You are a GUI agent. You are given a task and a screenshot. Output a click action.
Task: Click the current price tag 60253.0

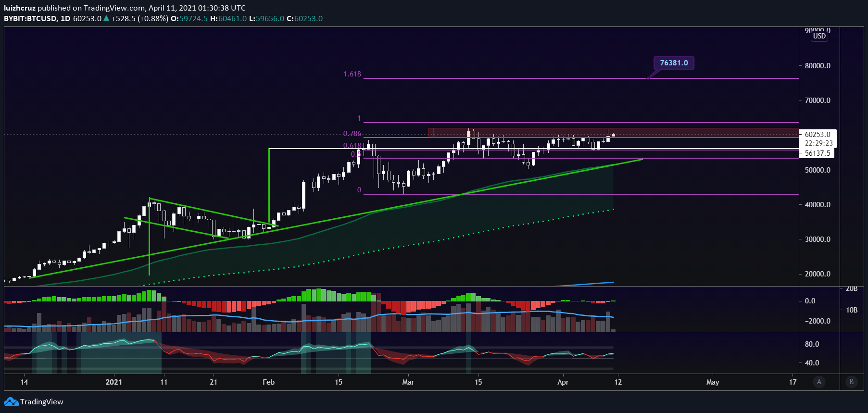pos(818,135)
